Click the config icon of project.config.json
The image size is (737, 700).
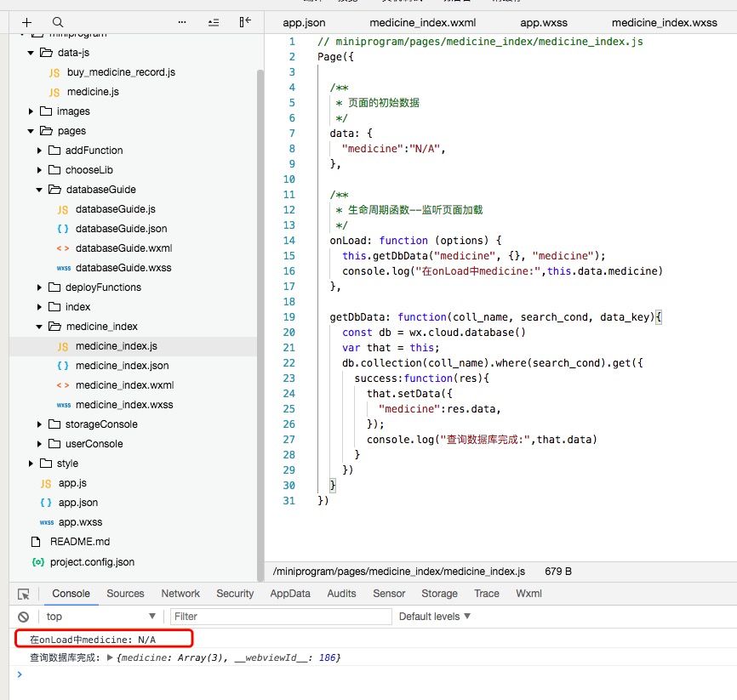pos(38,562)
